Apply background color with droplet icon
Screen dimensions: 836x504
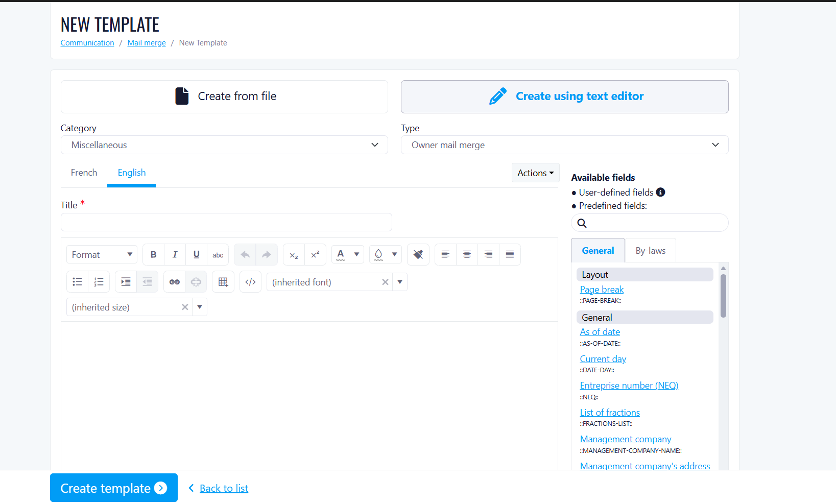[x=378, y=254]
